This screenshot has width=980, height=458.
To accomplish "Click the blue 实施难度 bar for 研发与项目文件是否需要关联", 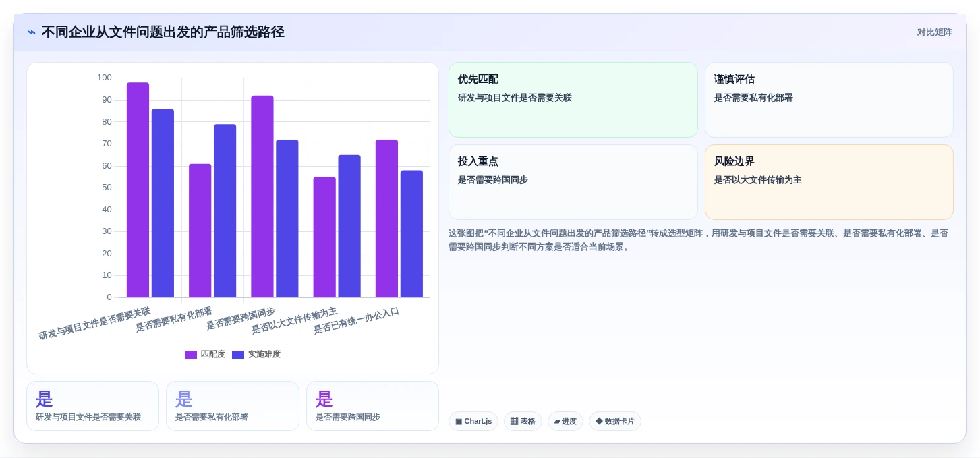I will click(x=163, y=203).
